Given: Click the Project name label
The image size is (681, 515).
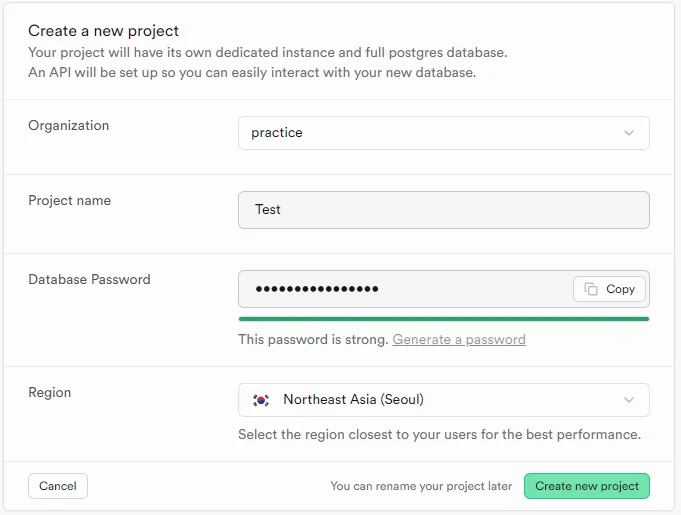Looking at the screenshot, I should pyautogui.click(x=69, y=201).
